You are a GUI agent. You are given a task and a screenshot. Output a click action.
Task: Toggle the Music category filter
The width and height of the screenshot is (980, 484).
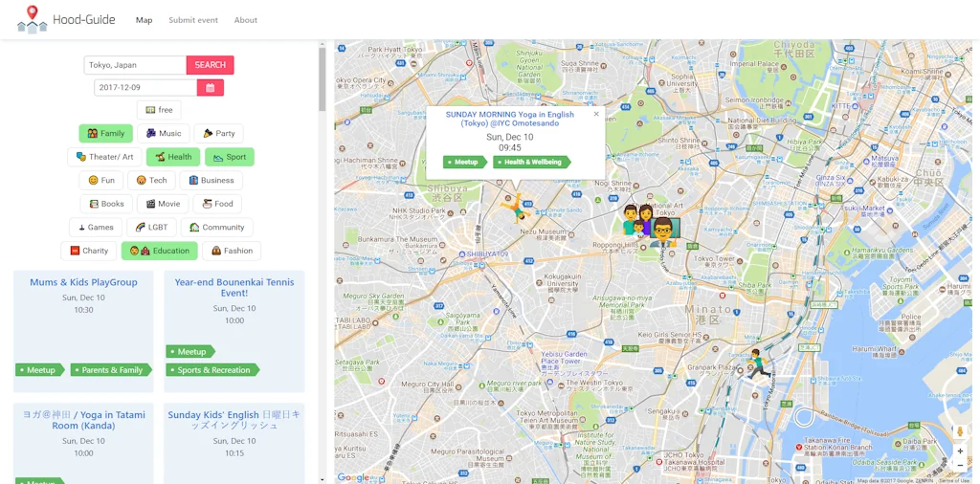pyautogui.click(x=163, y=133)
